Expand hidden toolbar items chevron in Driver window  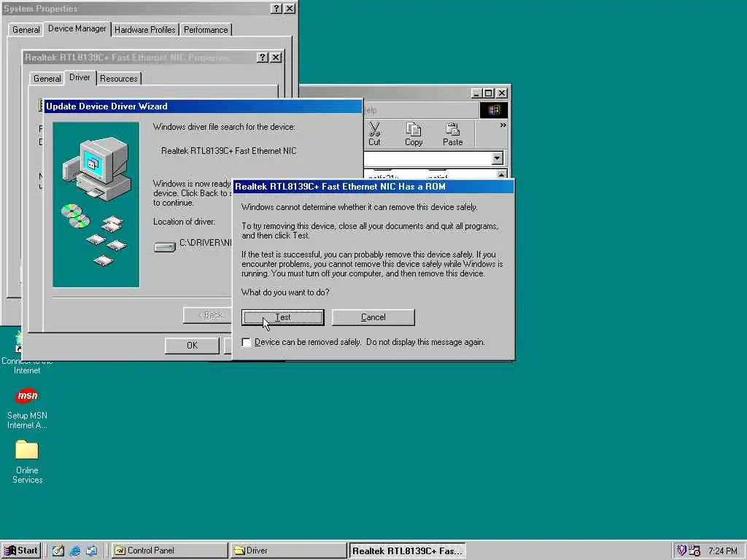pos(503,125)
